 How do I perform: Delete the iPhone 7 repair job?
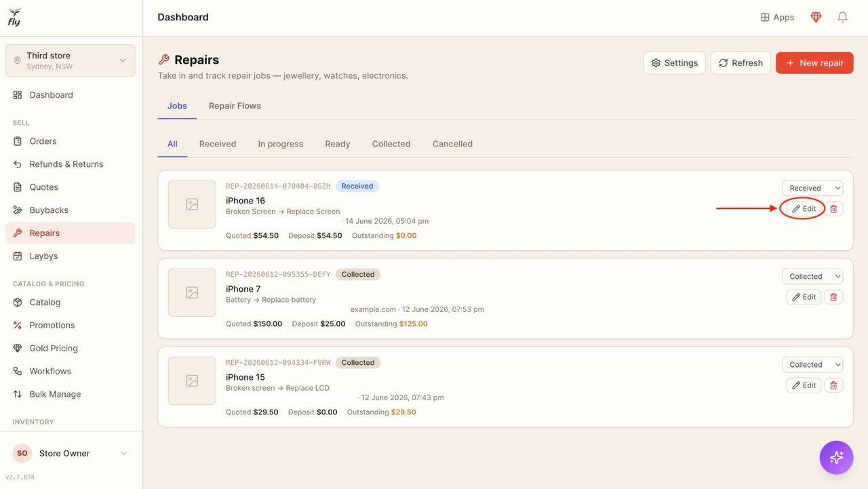(x=833, y=297)
